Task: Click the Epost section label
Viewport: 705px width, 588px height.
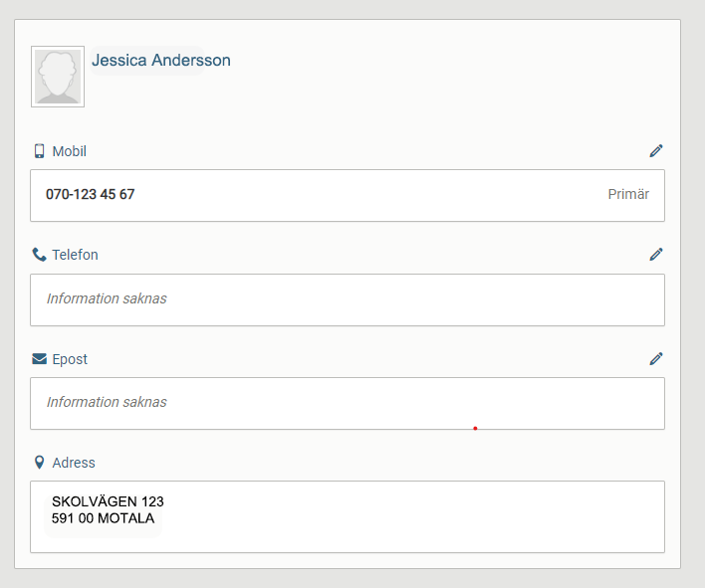Action: pos(70,359)
